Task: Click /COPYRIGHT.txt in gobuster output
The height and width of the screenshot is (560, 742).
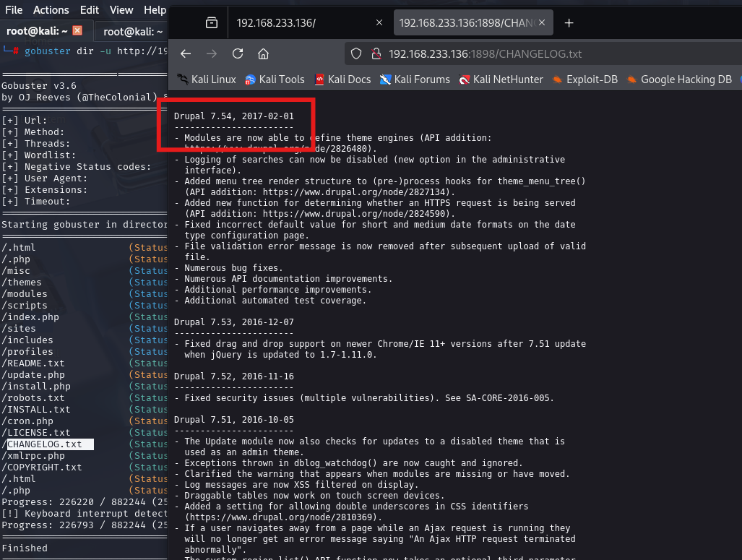Action: 42,468
